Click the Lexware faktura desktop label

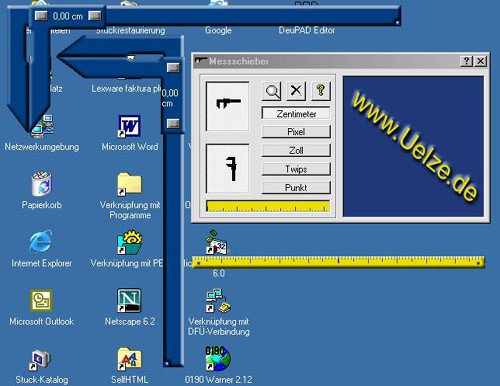click(x=126, y=89)
